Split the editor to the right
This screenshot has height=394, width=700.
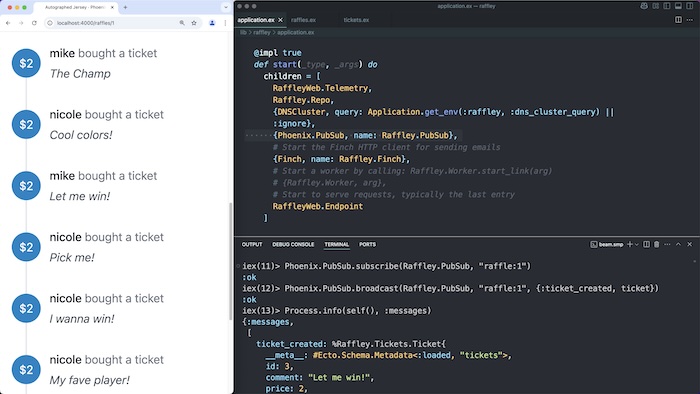678,20
